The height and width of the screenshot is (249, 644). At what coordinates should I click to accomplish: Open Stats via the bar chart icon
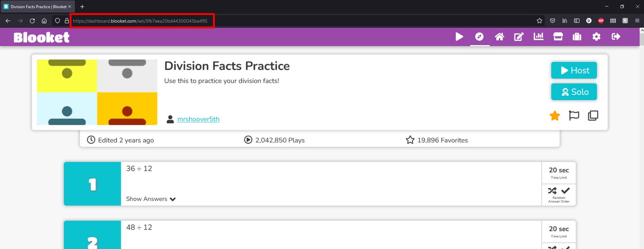(539, 37)
